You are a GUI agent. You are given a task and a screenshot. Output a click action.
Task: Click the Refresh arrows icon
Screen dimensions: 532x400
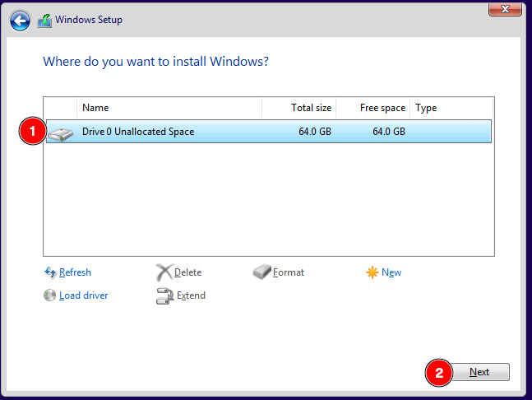pos(50,272)
